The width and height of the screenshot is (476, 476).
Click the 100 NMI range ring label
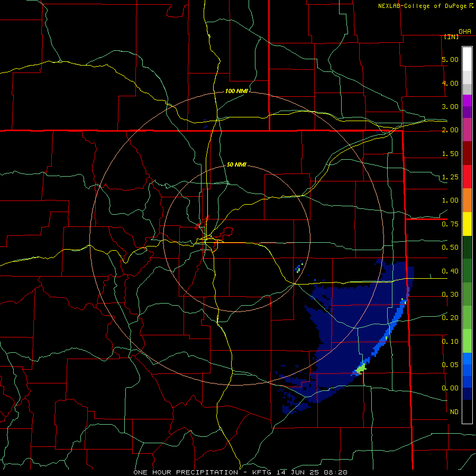(x=236, y=91)
